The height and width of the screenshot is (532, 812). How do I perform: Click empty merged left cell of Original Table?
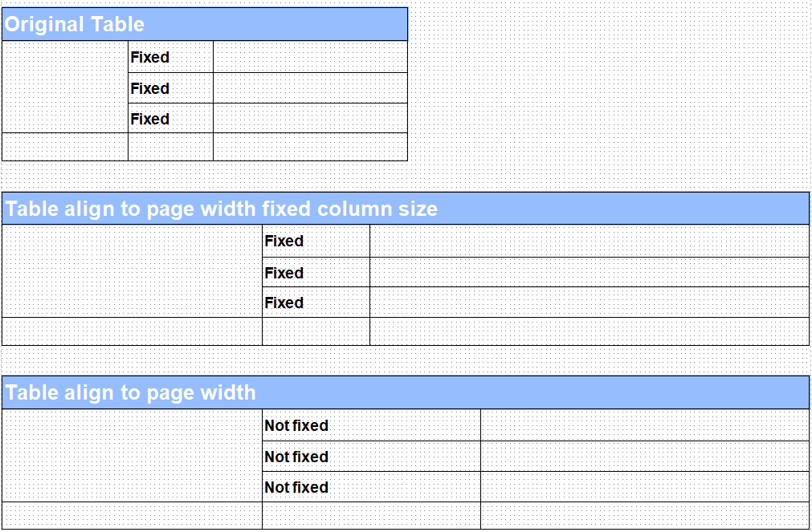(65, 87)
